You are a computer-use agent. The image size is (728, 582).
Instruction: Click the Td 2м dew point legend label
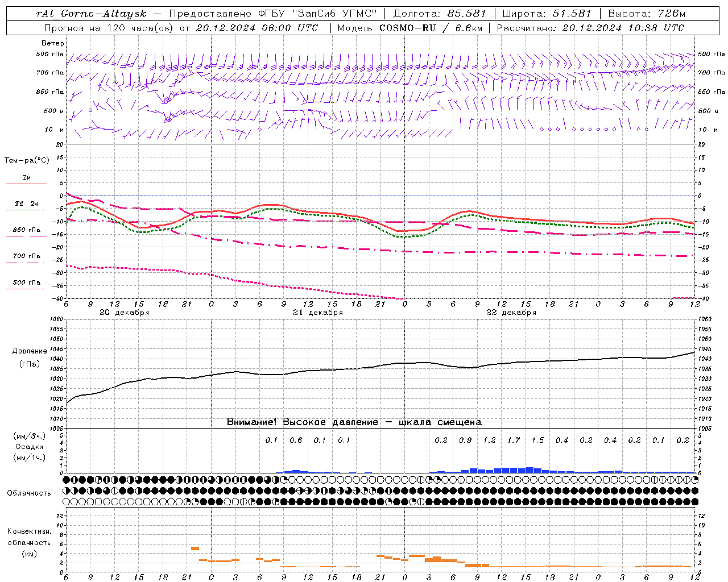pyautogui.click(x=27, y=203)
